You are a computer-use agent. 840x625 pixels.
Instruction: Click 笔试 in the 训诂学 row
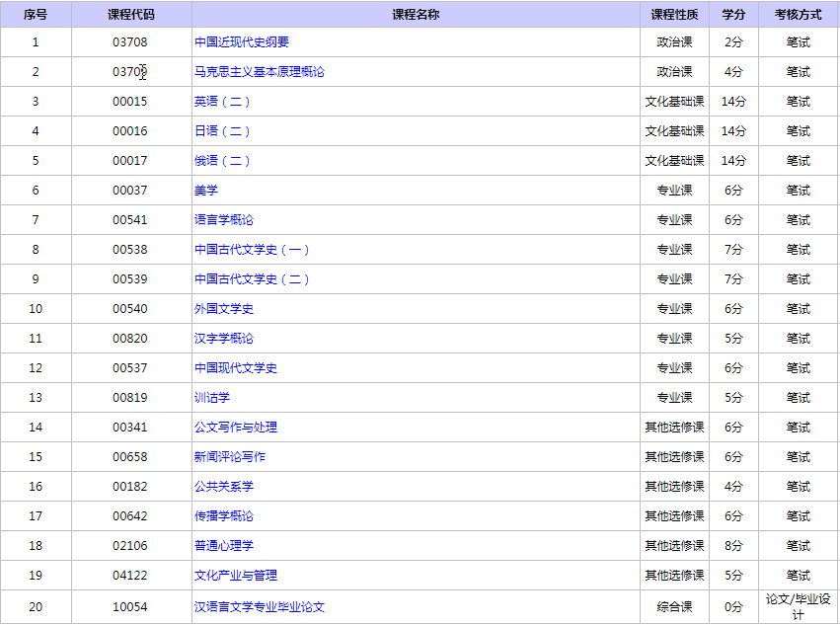[x=798, y=397]
